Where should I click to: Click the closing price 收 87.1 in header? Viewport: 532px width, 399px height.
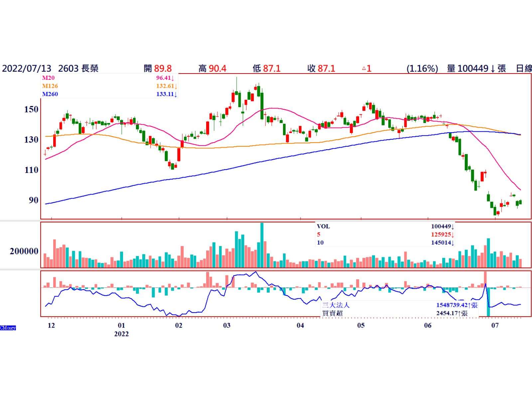[x=322, y=68]
